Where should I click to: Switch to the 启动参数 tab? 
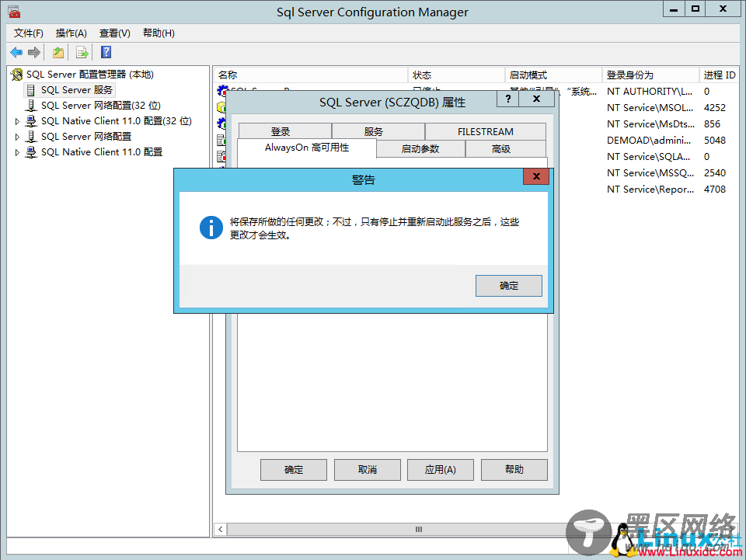tap(420, 149)
